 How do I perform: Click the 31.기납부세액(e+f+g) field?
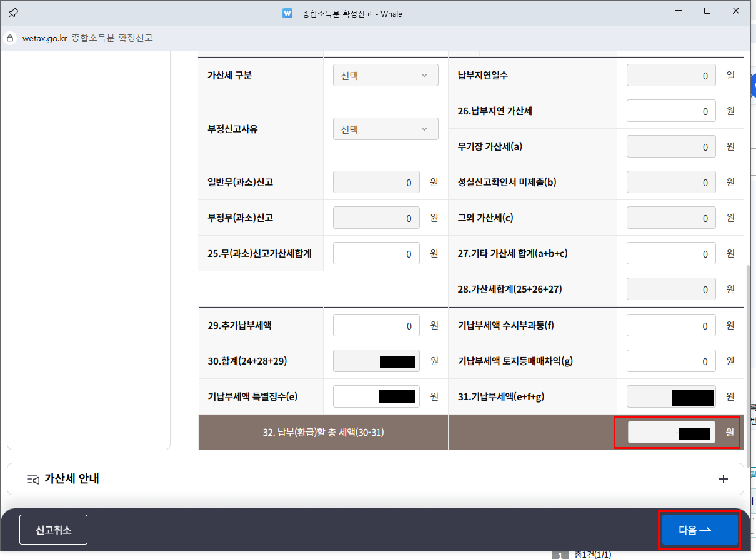[x=671, y=396]
